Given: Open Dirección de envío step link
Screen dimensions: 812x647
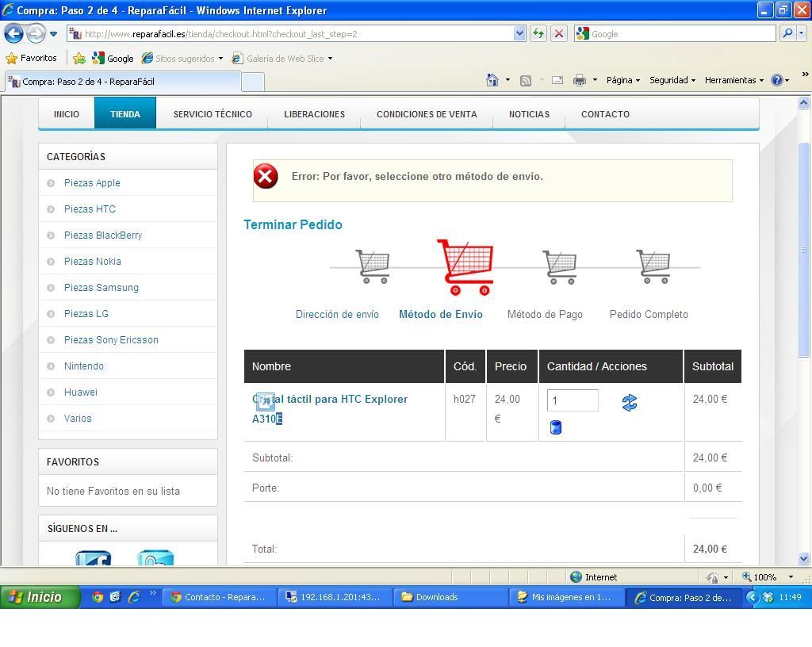Looking at the screenshot, I should point(337,314).
